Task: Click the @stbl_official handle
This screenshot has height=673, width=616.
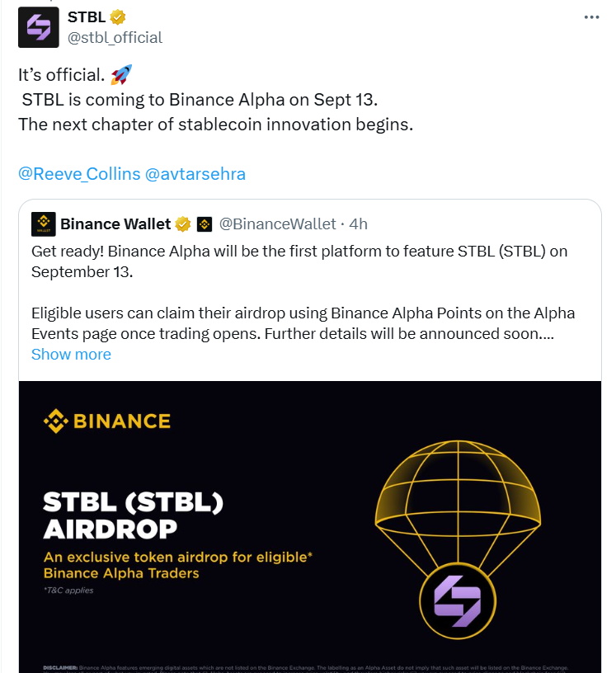Action: (x=115, y=37)
